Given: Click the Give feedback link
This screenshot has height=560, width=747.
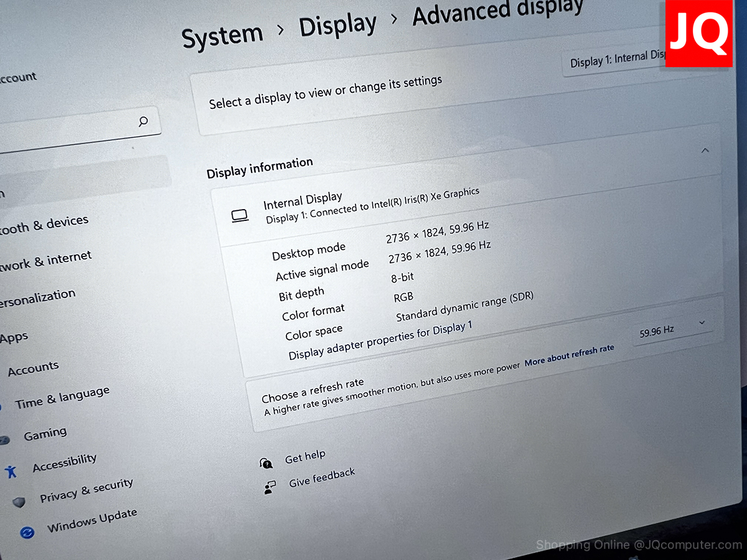Looking at the screenshot, I should click(x=322, y=478).
